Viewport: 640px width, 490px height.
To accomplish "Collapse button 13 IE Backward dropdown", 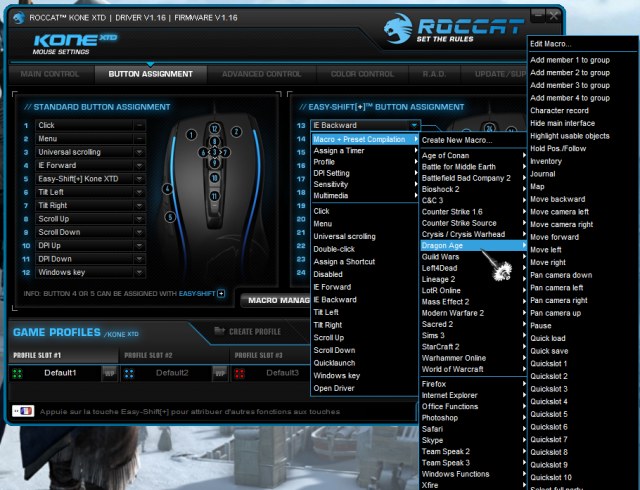I will [414, 125].
